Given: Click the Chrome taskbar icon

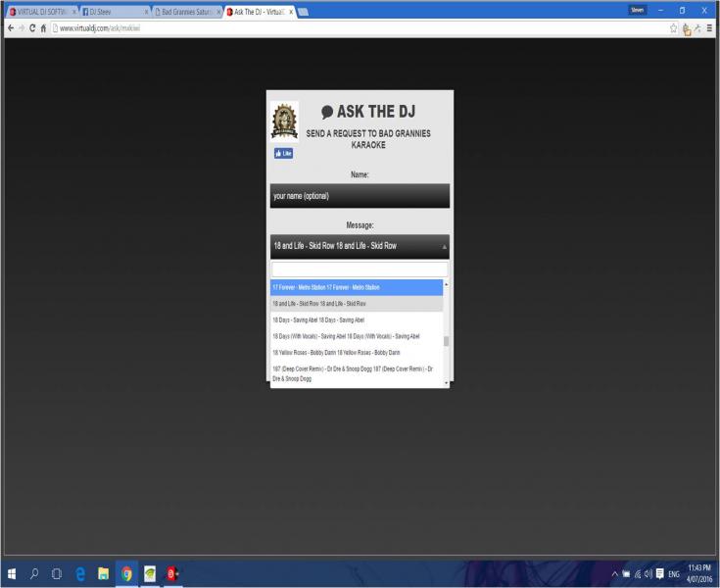Looking at the screenshot, I should tap(126, 573).
